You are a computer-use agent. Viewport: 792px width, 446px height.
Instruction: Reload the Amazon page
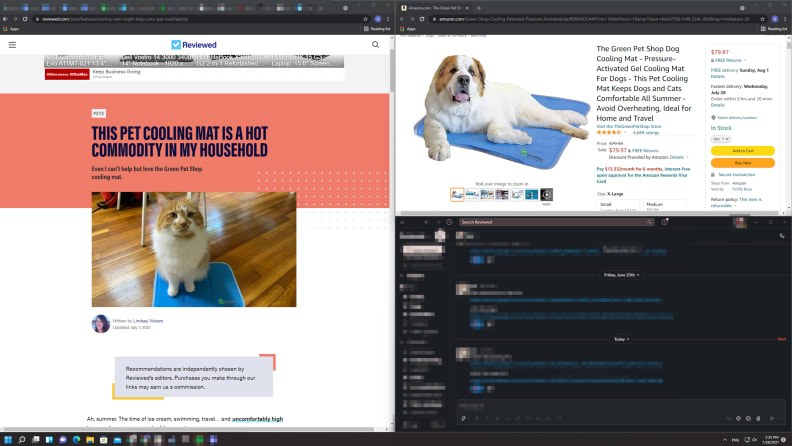point(422,19)
